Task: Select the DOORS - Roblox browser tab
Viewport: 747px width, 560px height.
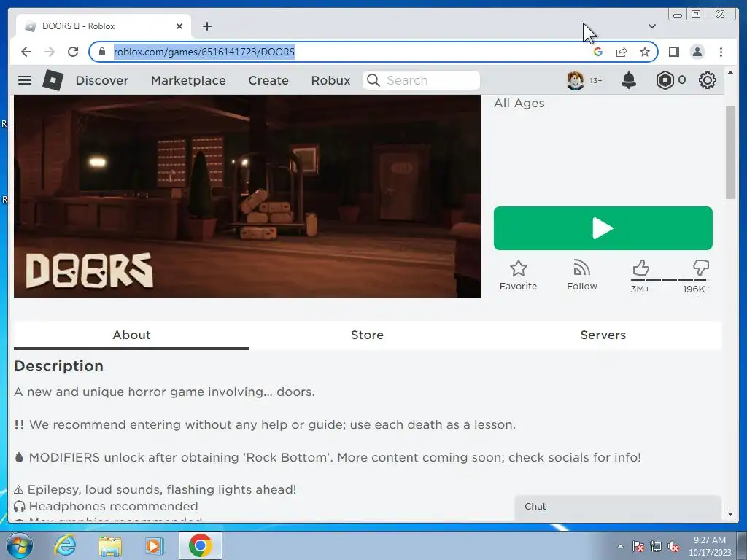Action: pos(104,26)
